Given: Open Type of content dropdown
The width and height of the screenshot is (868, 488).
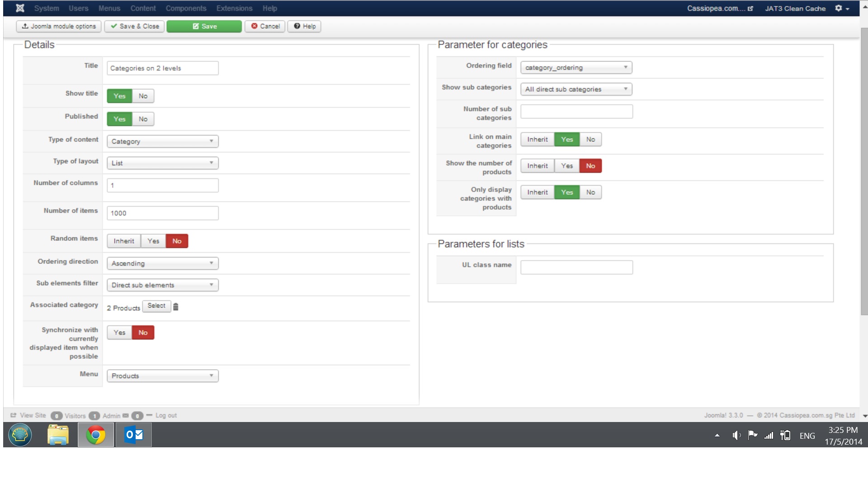Looking at the screenshot, I should pos(162,141).
